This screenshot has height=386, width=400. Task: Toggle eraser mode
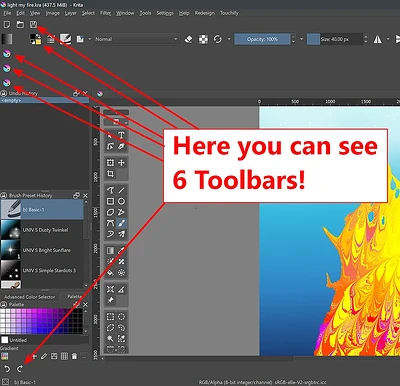tap(188, 39)
